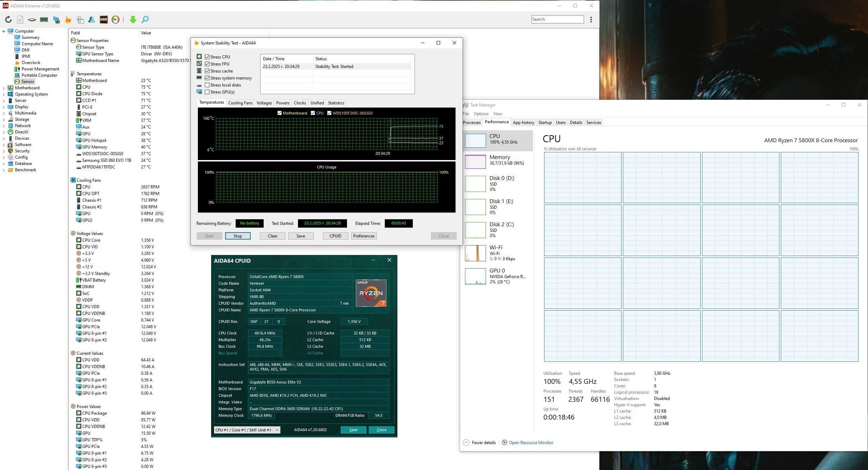Open the Report document icon in toolbar
The width and height of the screenshot is (868, 470).
tap(20, 20)
